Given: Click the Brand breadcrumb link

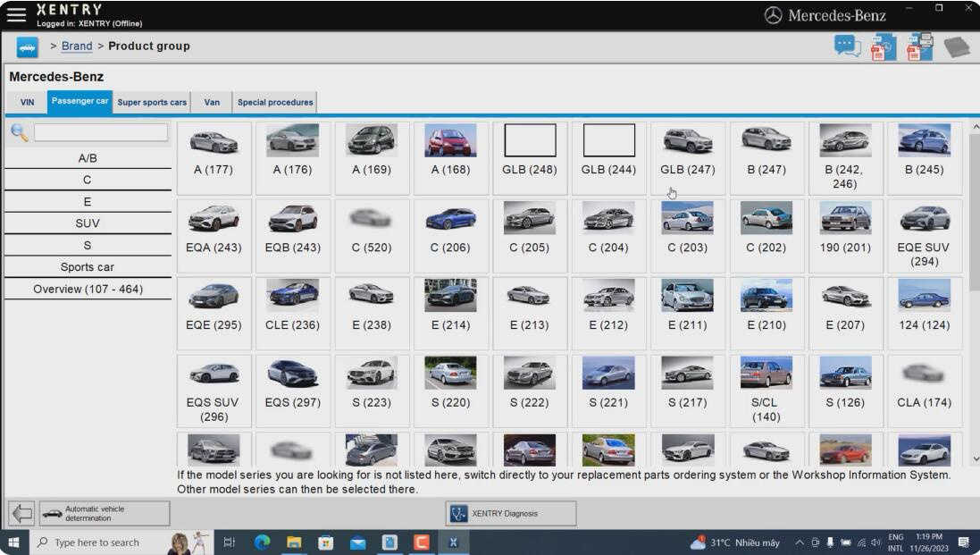Looking at the screenshot, I should [x=77, y=46].
